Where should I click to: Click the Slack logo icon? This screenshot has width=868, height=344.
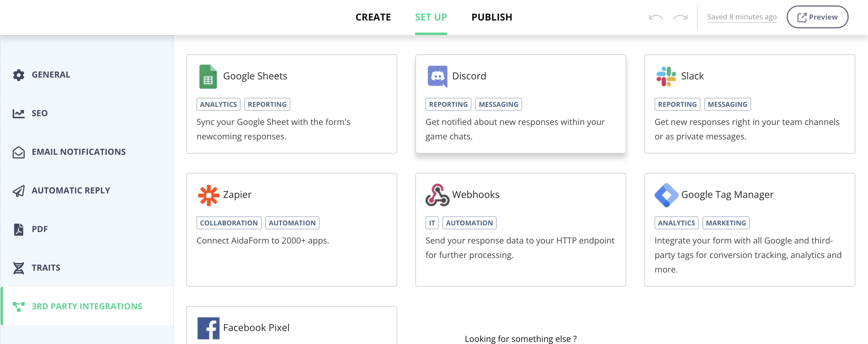(x=666, y=76)
